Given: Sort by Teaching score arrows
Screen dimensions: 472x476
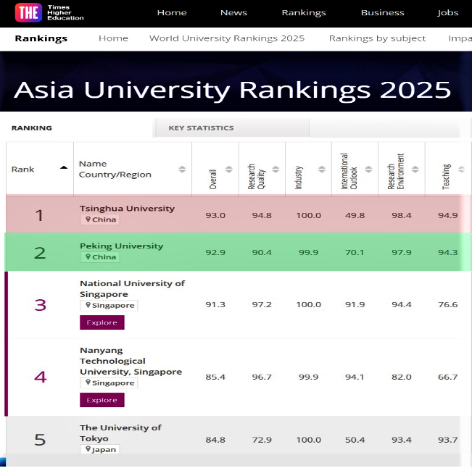Looking at the screenshot, I should pos(461,169).
